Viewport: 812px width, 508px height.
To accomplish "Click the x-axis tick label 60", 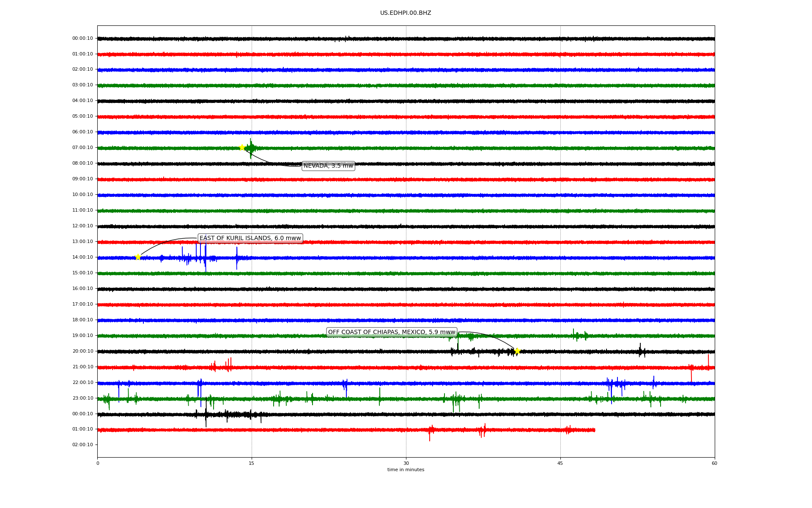I will point(714,464).
